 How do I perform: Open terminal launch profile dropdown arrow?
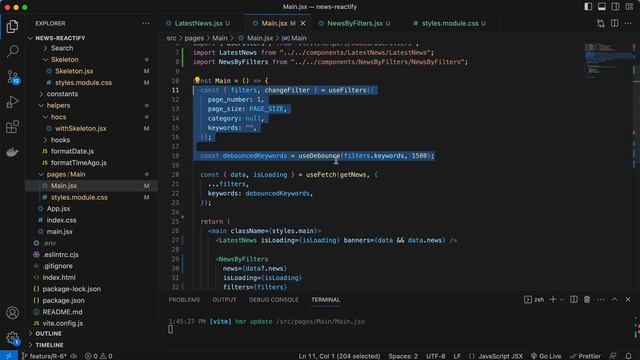coord(562,300)
